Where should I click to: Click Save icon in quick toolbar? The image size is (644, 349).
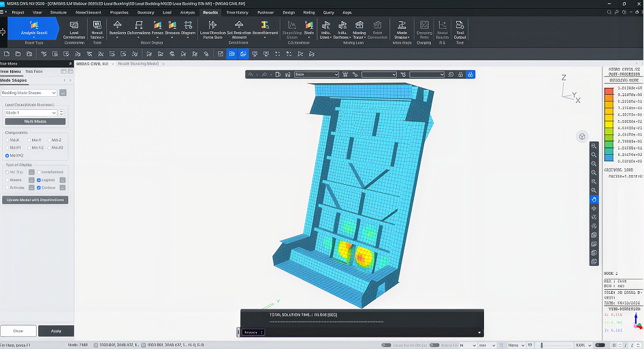(29, 54)
